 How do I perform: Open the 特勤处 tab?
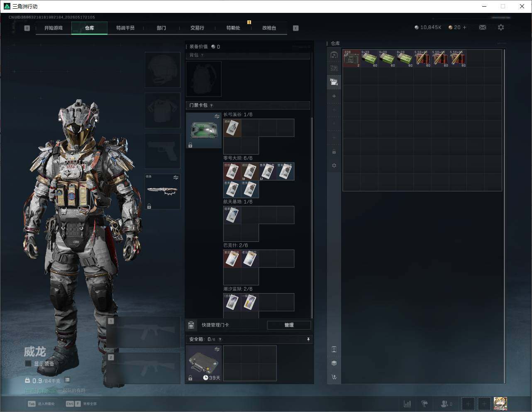(x=233, y=28)
